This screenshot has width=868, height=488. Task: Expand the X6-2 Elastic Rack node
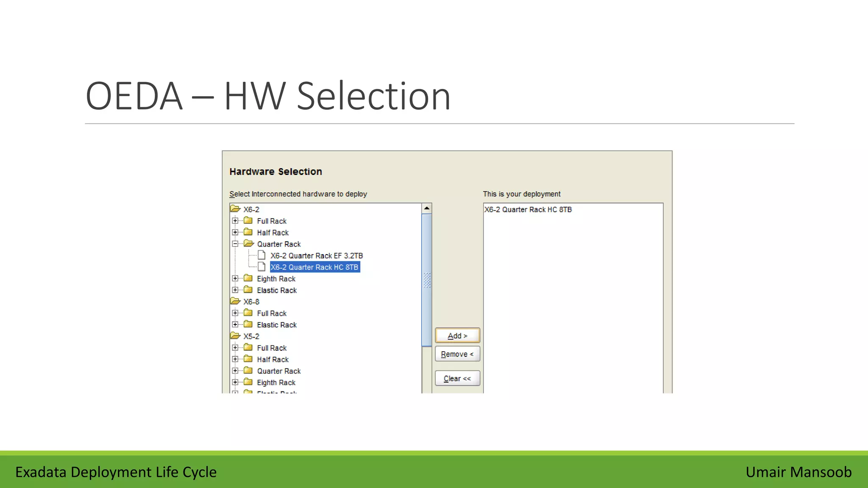point(235,290)
